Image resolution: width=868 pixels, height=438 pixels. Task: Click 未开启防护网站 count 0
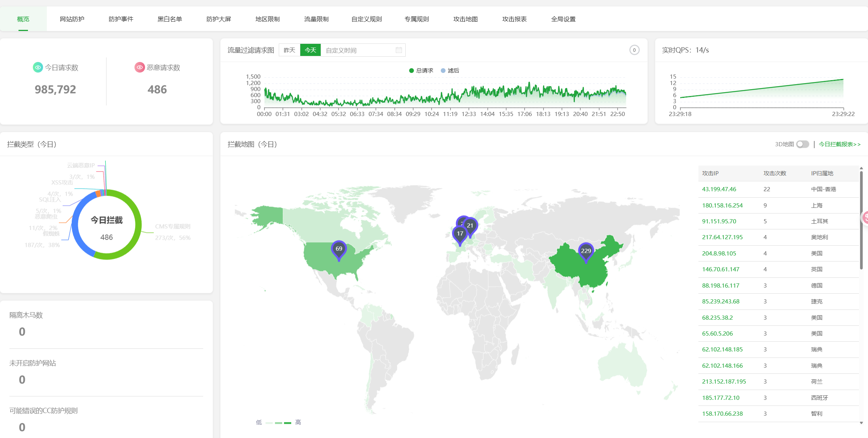point(22,380)
